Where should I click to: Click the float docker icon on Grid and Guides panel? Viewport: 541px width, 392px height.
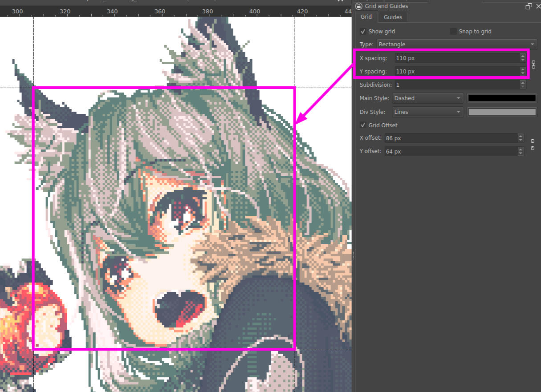[x=529, y=6]
